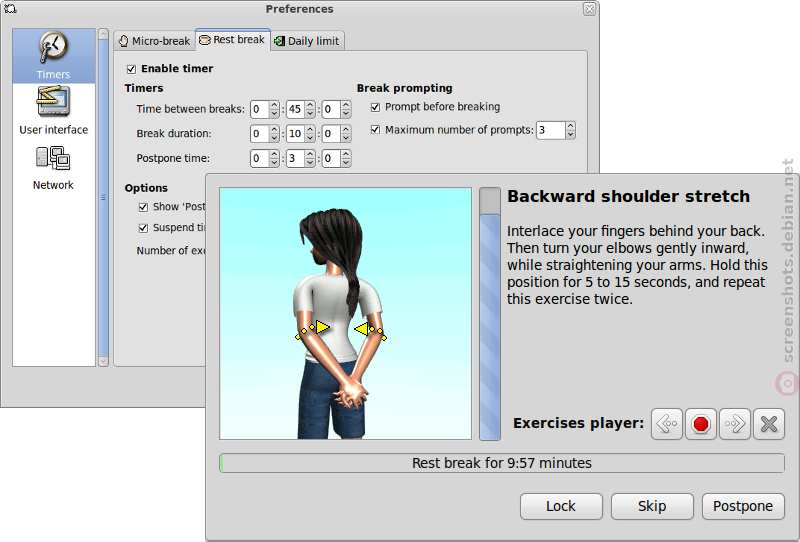Select the Timers category in sidebar

click(54, 56)
